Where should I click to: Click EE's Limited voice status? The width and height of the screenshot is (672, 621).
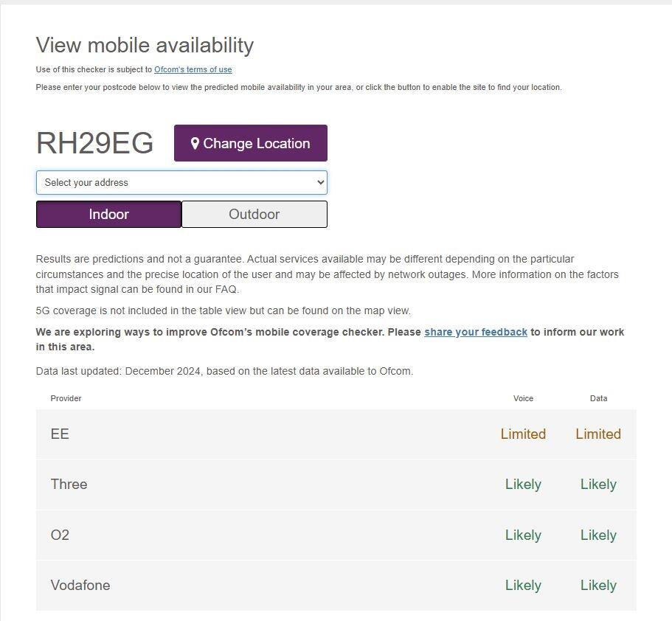523,434
